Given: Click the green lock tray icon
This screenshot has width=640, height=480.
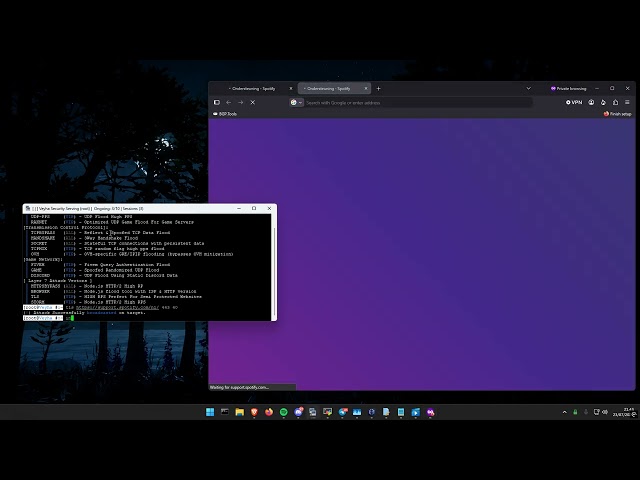Looking at the screenshot, I should [x=575, y=412].
